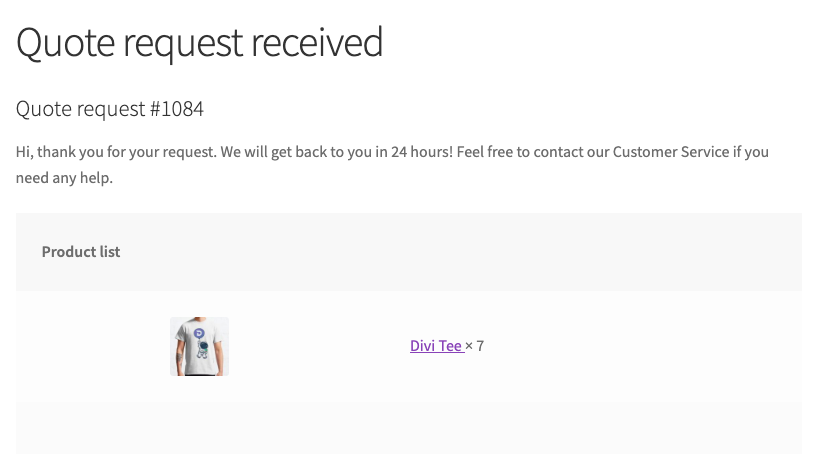Click the word "request" in the subheading
814x465 pixels.
coord(110,110)
